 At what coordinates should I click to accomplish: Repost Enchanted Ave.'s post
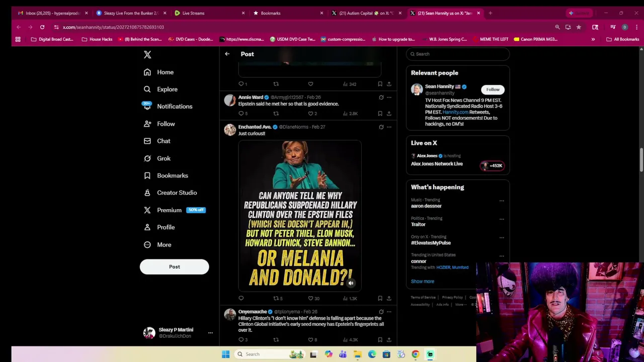tap(276, 299)
